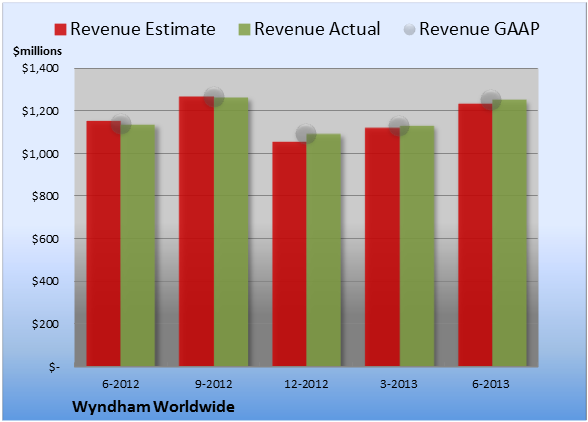This screenshot has height=422, width=588.
Task: Select the red estimate bar for 3-2013
Action: [x=382, y=247]
